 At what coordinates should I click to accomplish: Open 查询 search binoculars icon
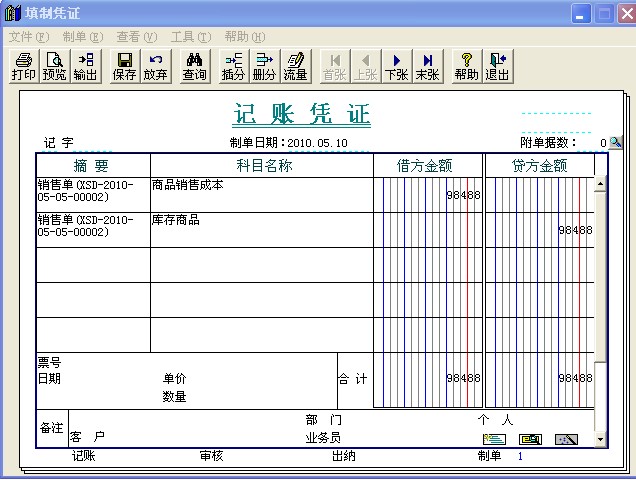pos(195,66)
